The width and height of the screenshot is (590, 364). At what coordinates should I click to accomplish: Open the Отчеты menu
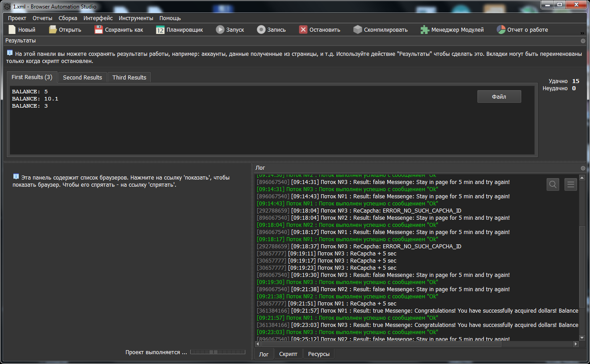42,18
